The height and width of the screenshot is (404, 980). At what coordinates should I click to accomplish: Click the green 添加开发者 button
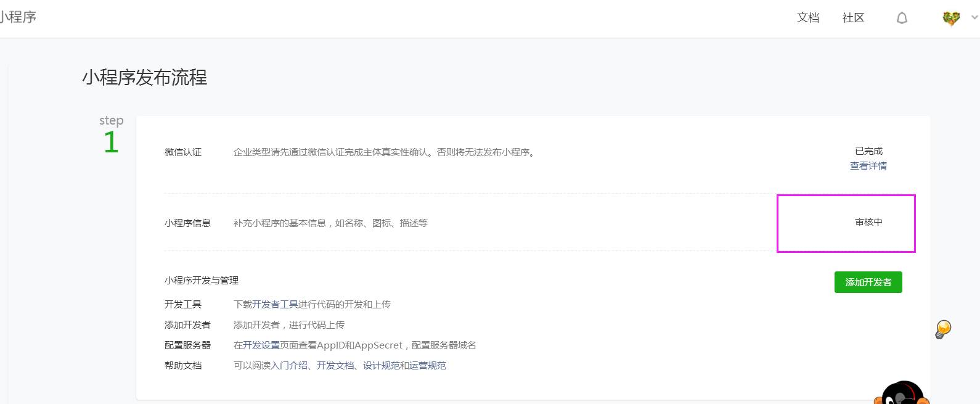(868, 282)
